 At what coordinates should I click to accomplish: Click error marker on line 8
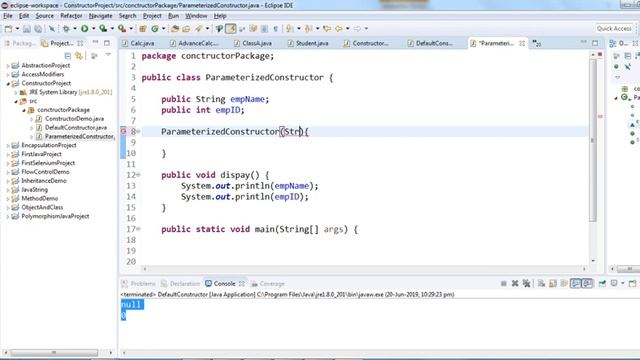click(x=123, y=131)
